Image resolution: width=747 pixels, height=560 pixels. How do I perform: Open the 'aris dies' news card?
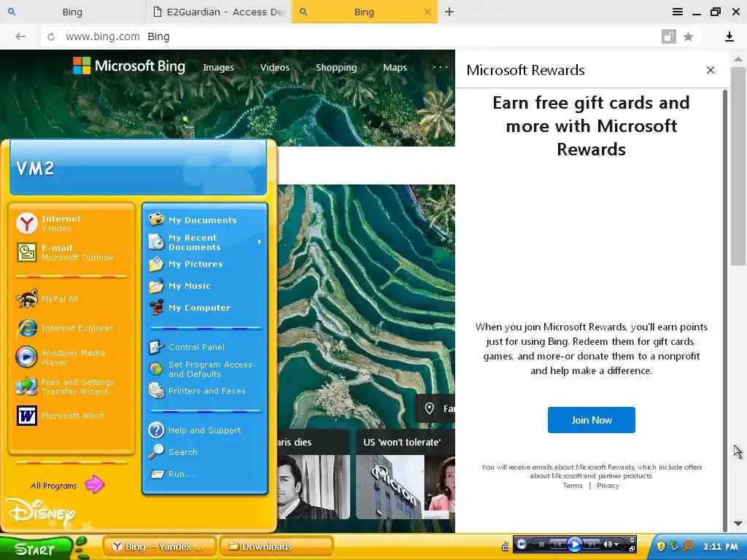[x=314, y=474]
